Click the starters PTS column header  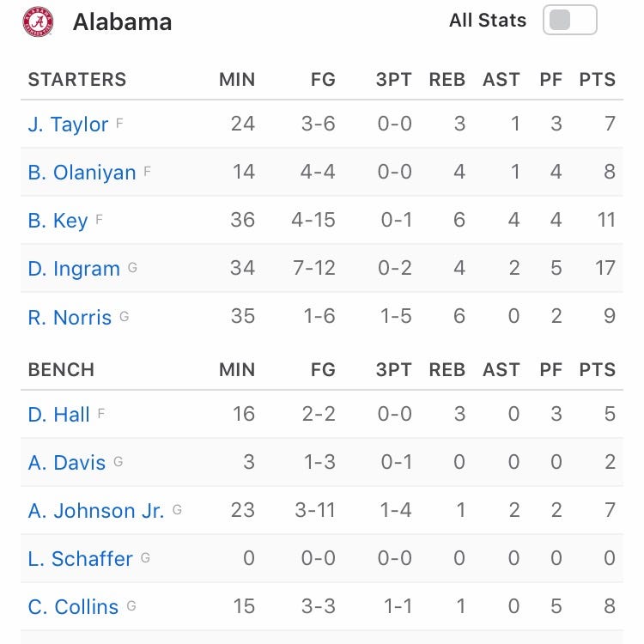coord(597,80)
